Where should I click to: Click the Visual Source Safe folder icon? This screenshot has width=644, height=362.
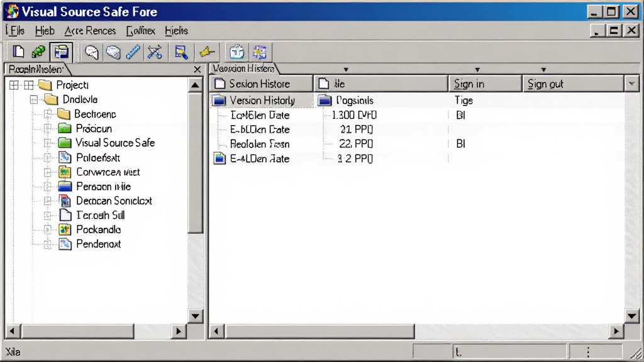[x=65, y=143]
